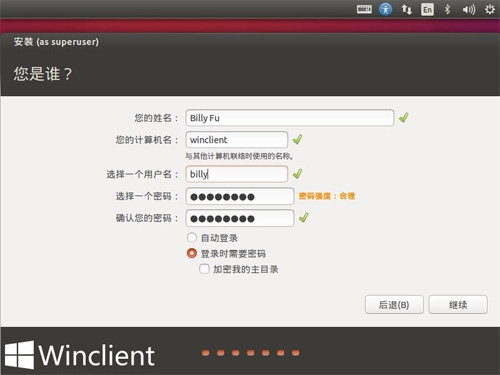Open the network connections indicator

click(406, 9)
